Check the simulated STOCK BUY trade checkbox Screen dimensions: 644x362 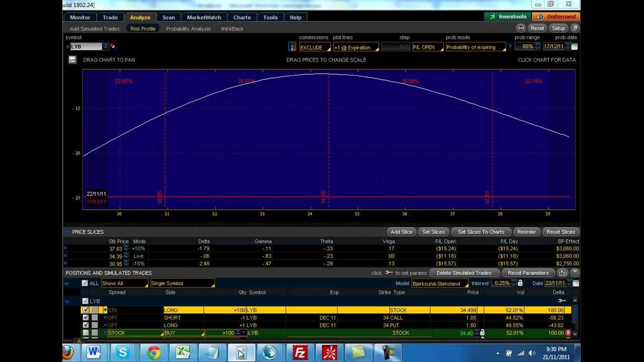(x=86, y=333)
